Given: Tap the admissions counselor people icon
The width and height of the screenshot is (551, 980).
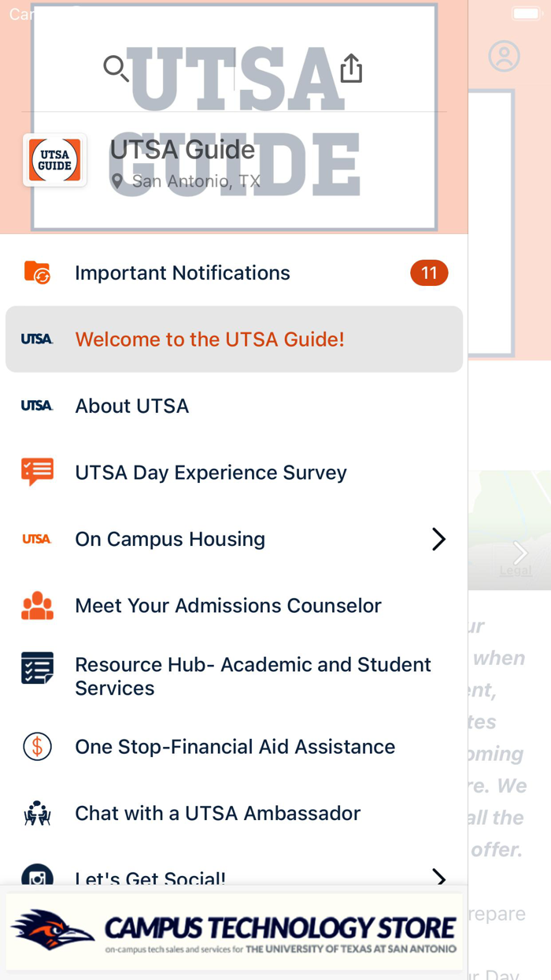Looking at the screenshot, I should [x=37, y=605].
